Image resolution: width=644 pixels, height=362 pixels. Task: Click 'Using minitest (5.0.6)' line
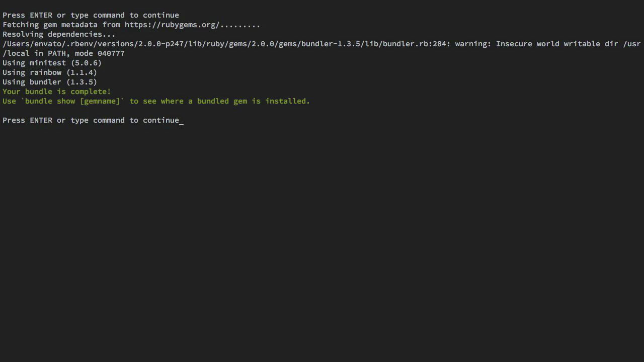52,63
